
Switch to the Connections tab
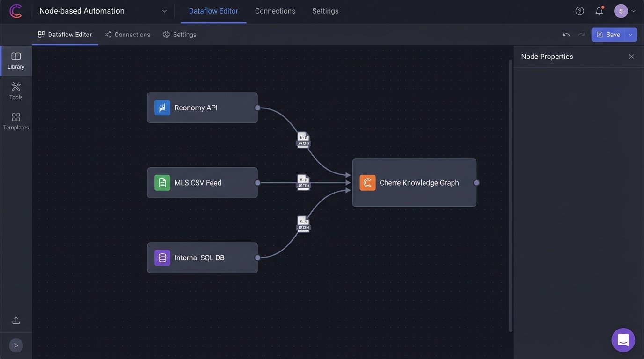[x=275, y=10]
